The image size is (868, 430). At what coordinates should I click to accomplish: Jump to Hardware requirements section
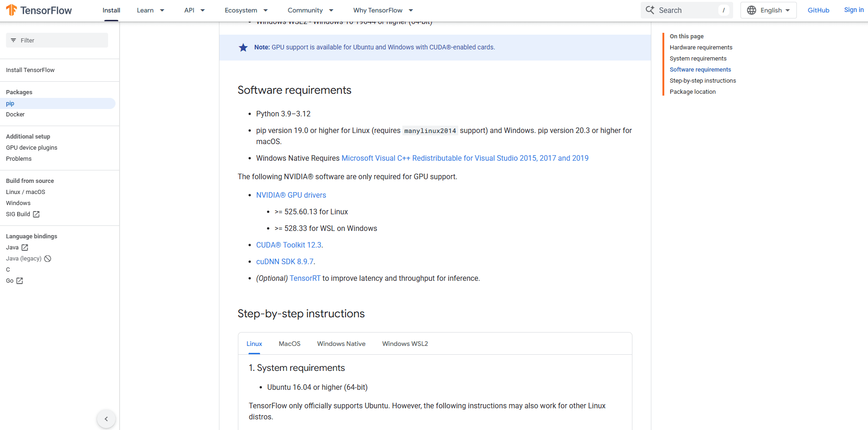click(x=701, y=48)
